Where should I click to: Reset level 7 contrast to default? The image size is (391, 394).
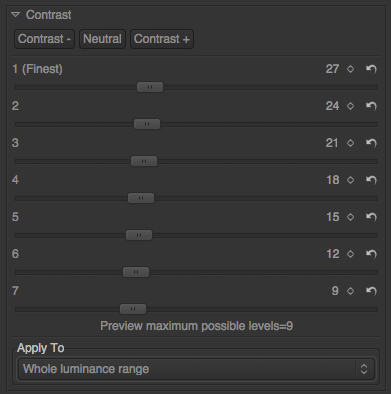pyautogui.click(x=371, y=291)
